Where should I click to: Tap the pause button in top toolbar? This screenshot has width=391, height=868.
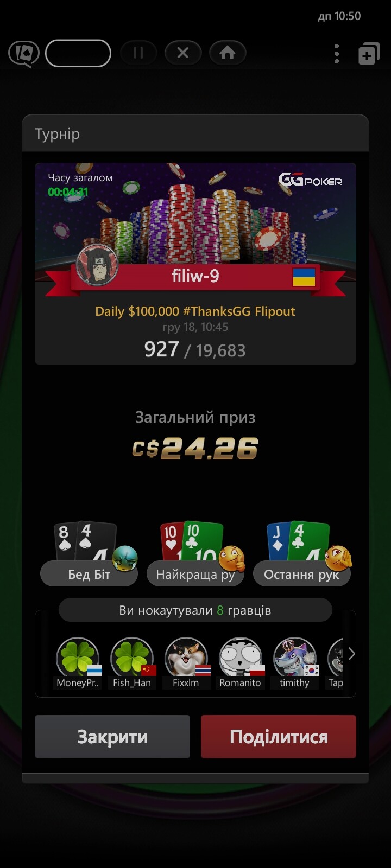point(138,53)
